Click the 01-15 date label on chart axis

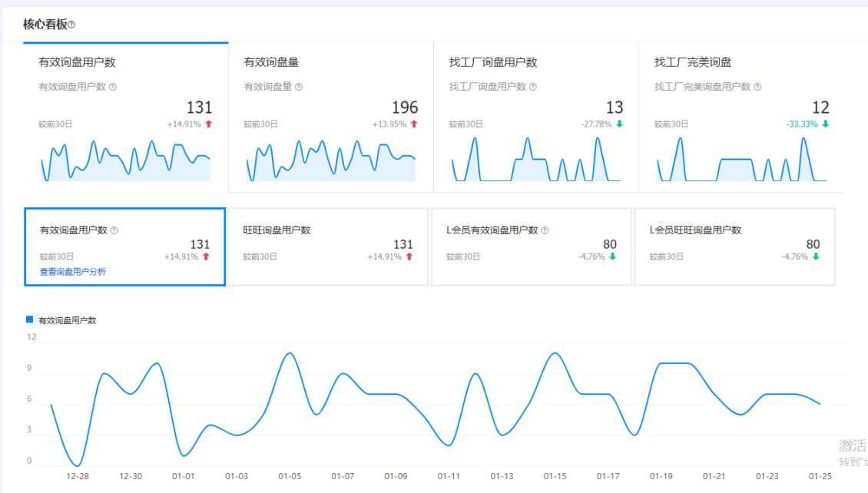click(x=555, y=477)
